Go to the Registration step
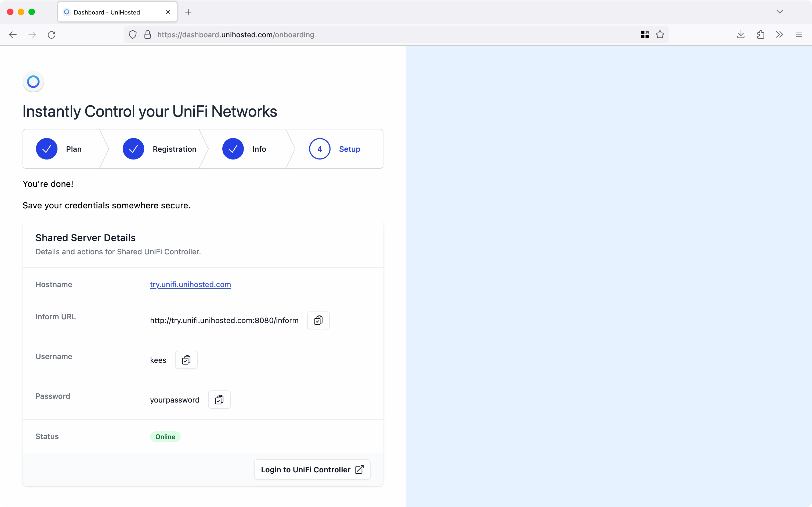The image size is (812, 507). click(x=160, y=149)
